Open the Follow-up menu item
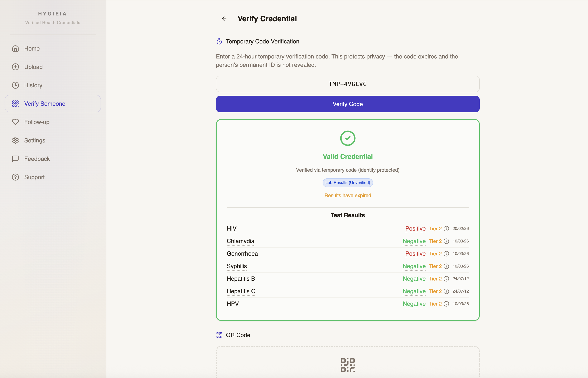The height and width of the screenshot is (378, 588). [x=37, y=122]
